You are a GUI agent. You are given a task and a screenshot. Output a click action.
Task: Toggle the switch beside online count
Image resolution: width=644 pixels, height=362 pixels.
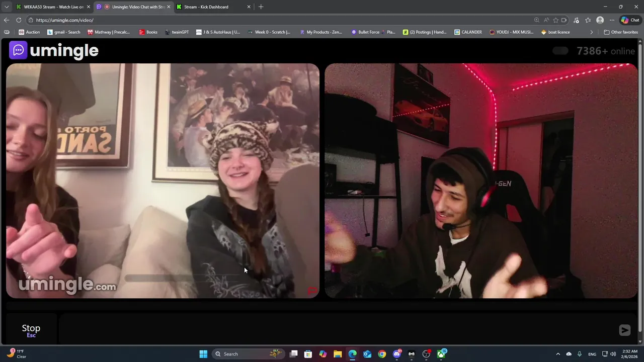[560, 51]
